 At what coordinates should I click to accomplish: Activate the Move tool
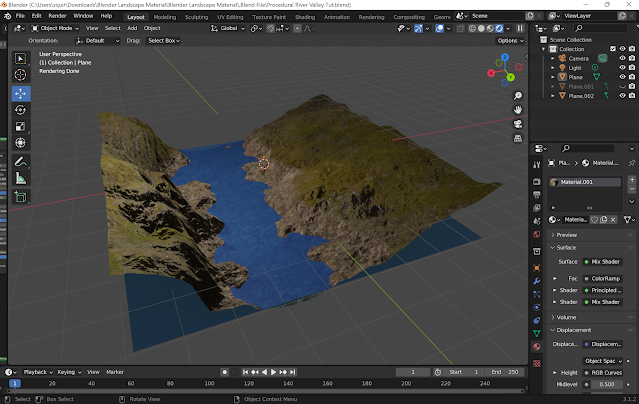point(20,93)
